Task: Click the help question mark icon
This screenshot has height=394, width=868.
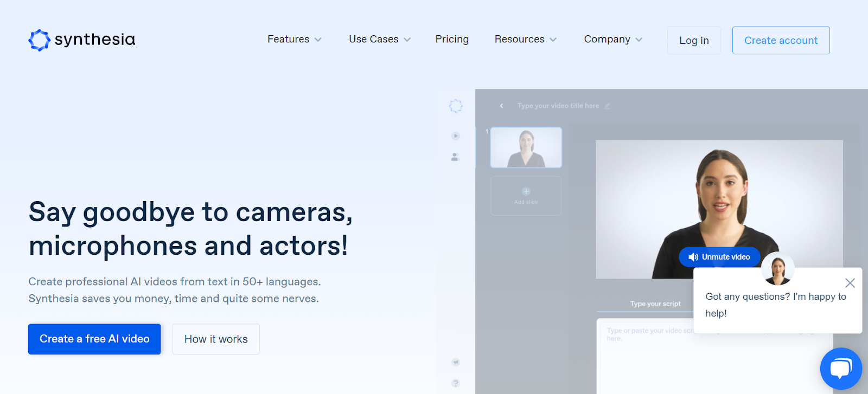Action: point(456,383)
